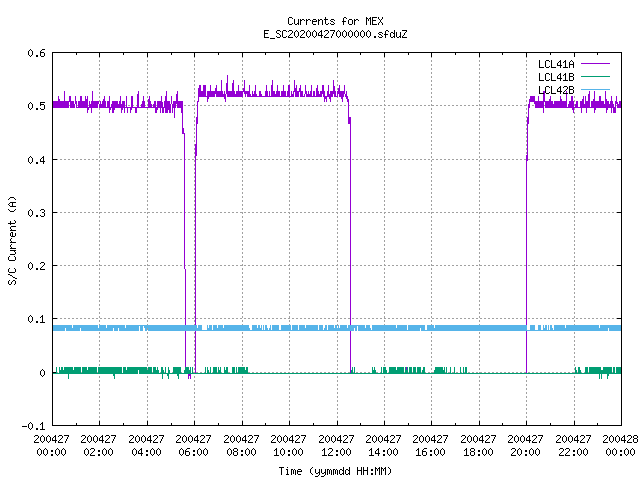
Task: Click the y-axis tick value 0.4
Action: click(x=37, y=160)
